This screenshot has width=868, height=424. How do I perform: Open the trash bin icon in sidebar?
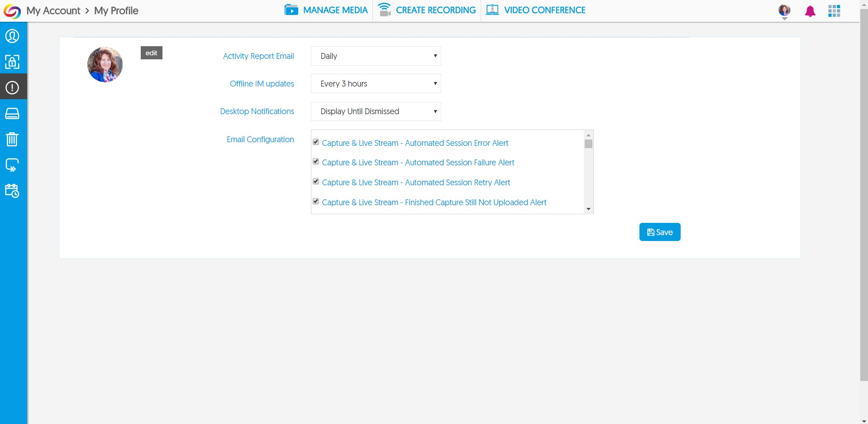point(12,139)
